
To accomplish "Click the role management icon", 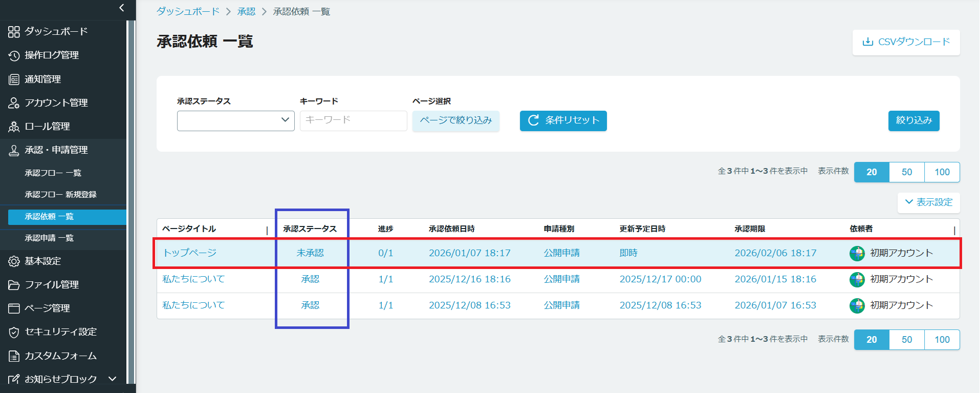I will point(14,127).
